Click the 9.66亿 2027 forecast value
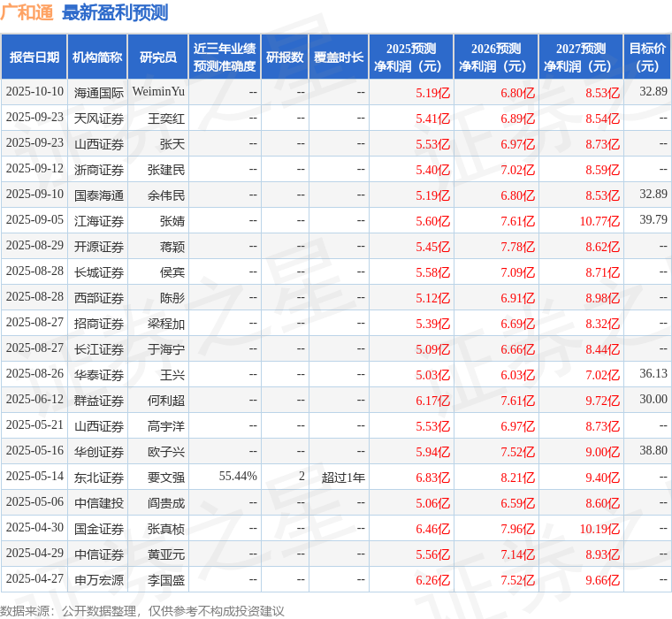Image resolution: width=672 pixels, height=619 pixels. [602, 580]
